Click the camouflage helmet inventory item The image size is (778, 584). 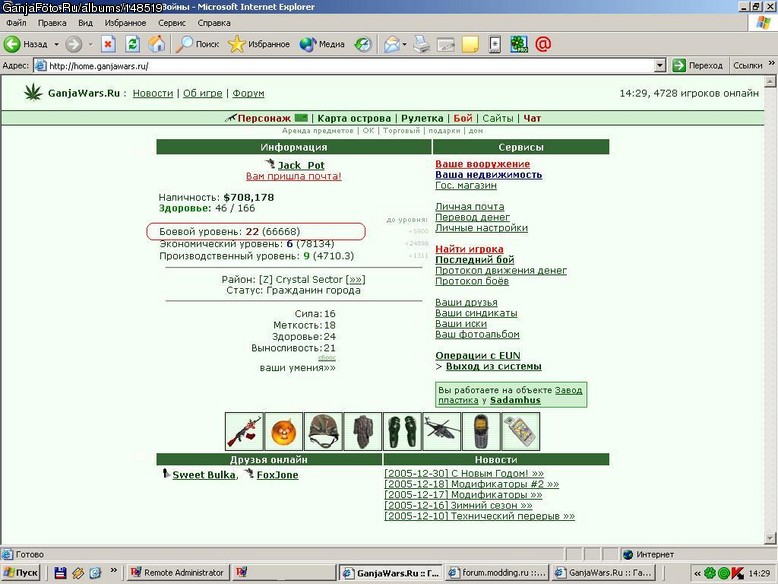point(323,431)
